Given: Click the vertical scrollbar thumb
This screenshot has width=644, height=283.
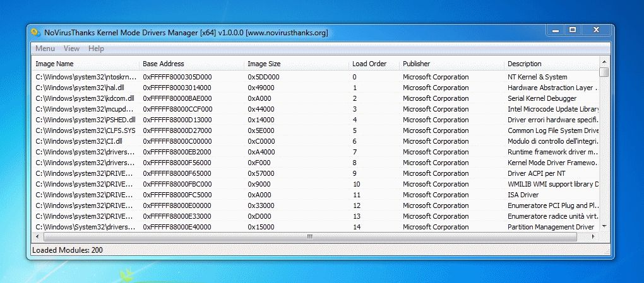Looking at the screenshot, I should [604, 72].
